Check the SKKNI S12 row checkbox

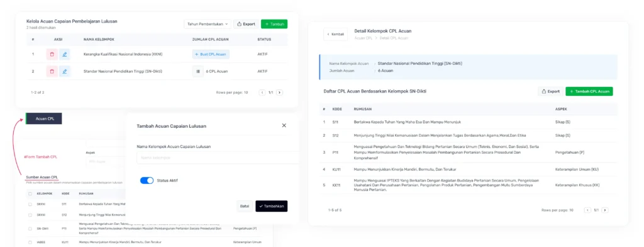pos(30,215)
